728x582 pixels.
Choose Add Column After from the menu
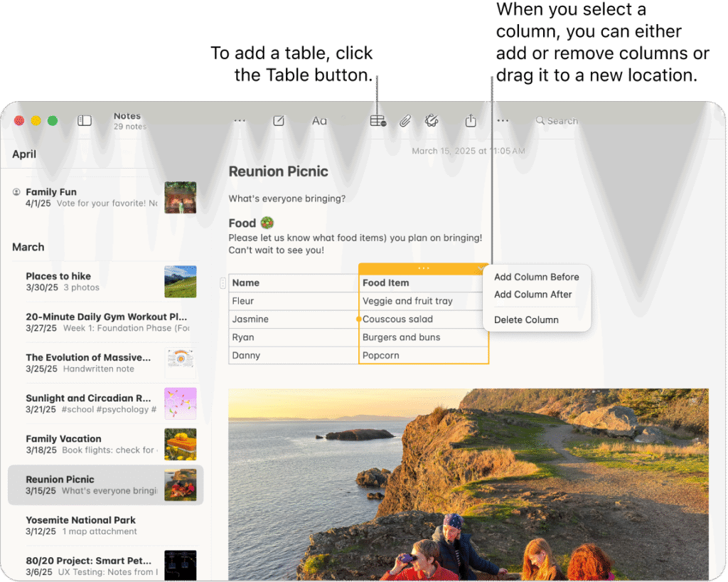click(532, 295)
